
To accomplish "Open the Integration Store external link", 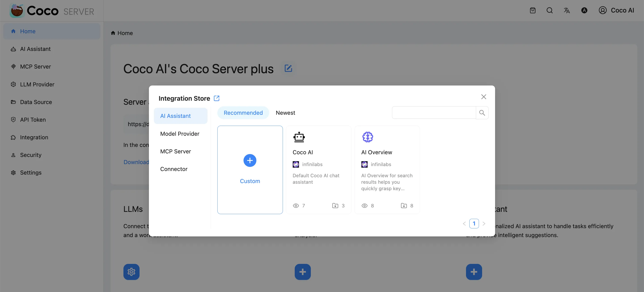I will [x=216, y=98].
